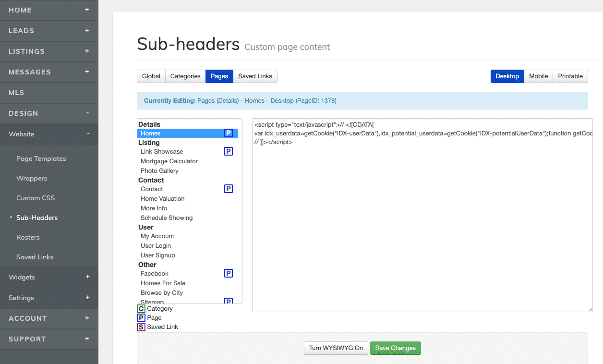This screenshot has height=364, width=603.
Task: Expand the LISTINGS sidebar section
Action: tap(87, 51)
